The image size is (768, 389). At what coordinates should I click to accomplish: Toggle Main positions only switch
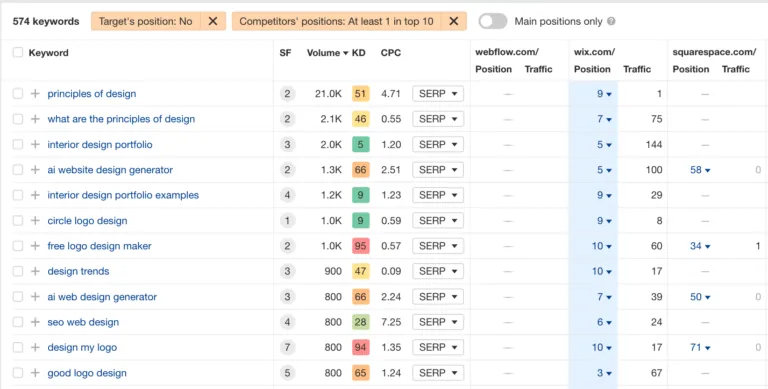point(493,21)
